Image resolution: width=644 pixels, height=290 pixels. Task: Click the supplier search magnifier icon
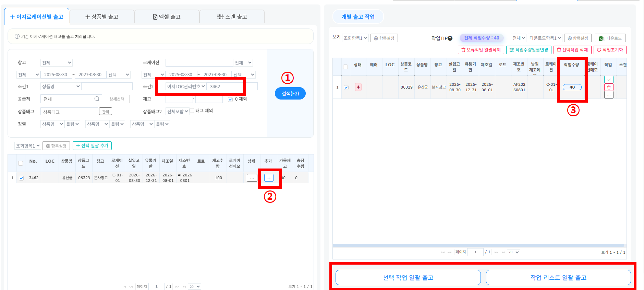pyautogui.click(x=97, y=99)
